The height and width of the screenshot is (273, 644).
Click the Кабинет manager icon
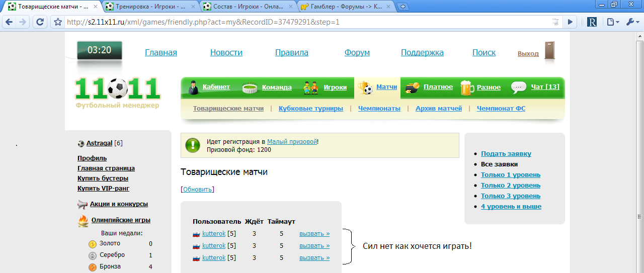194,87
